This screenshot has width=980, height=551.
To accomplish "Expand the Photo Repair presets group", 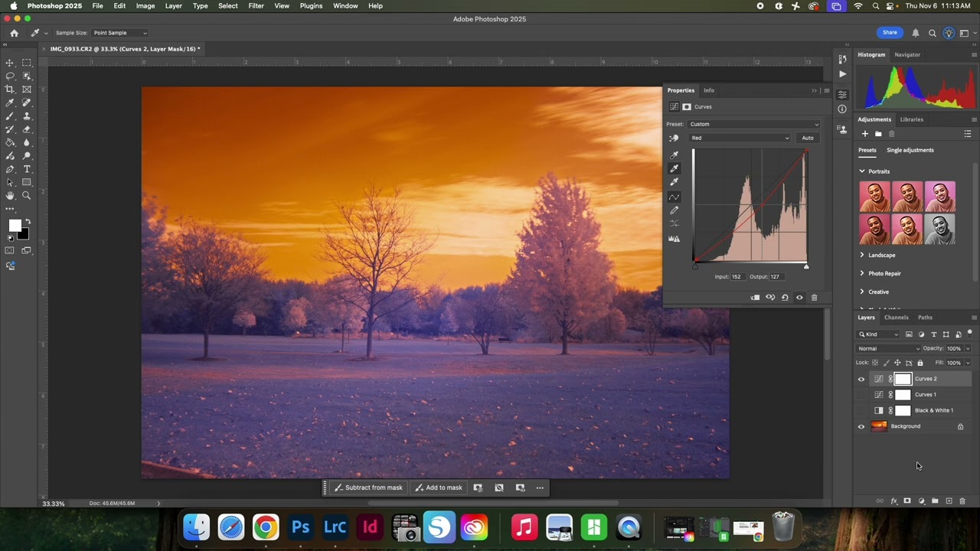I will [862, 273].
